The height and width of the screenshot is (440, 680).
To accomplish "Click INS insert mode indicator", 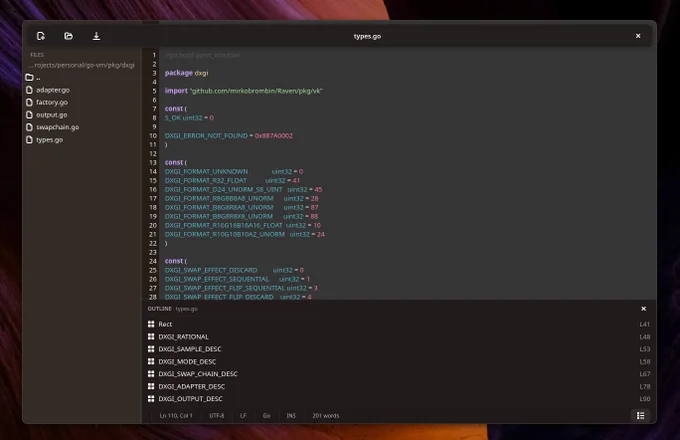I will click(x=291, y=416).
